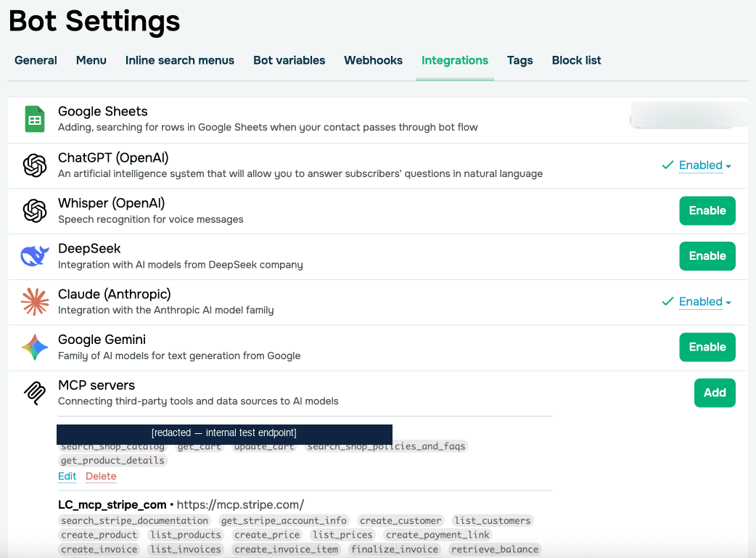The width and height of the screenshot is (756, 558).
Task: Delete the first MCP server
Action: coord(101,477)
